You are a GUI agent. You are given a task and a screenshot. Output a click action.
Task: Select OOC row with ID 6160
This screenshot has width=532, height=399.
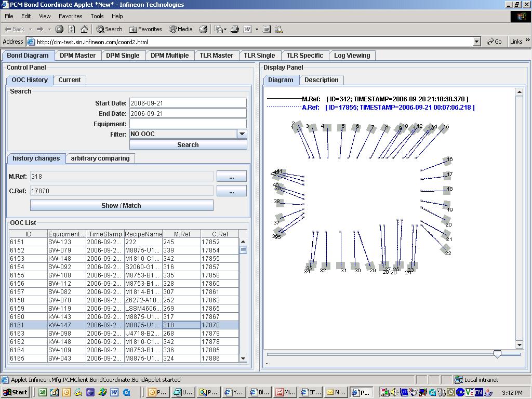pos(124,316)
